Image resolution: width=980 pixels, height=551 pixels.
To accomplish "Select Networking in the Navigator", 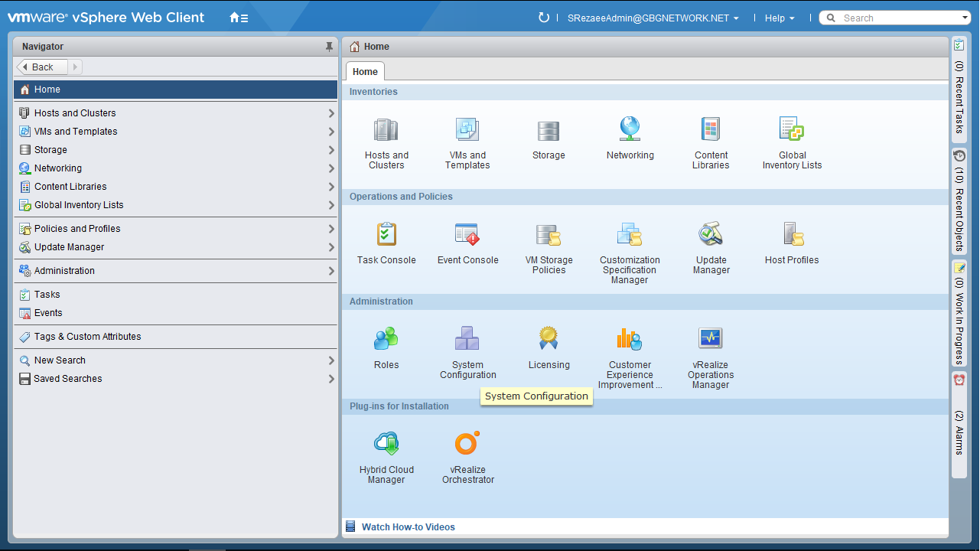I will (x=58, y=168).
